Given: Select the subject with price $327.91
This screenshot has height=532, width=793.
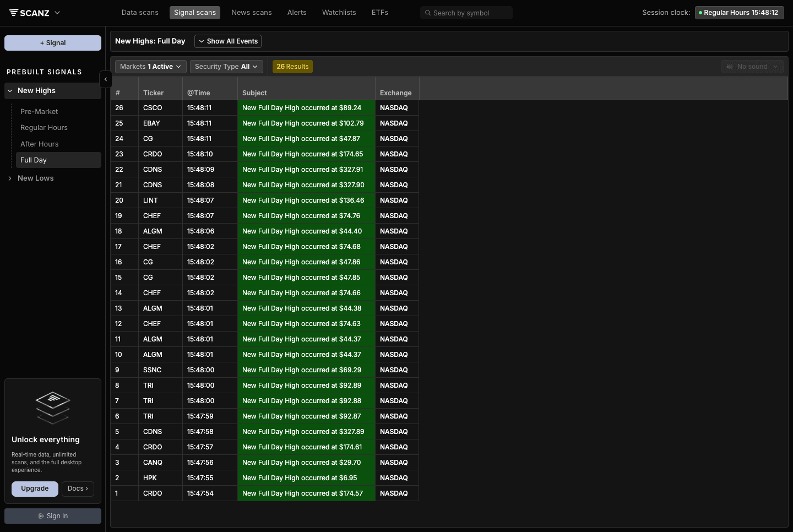Looking at the screenshot, I should coord(306,170).
